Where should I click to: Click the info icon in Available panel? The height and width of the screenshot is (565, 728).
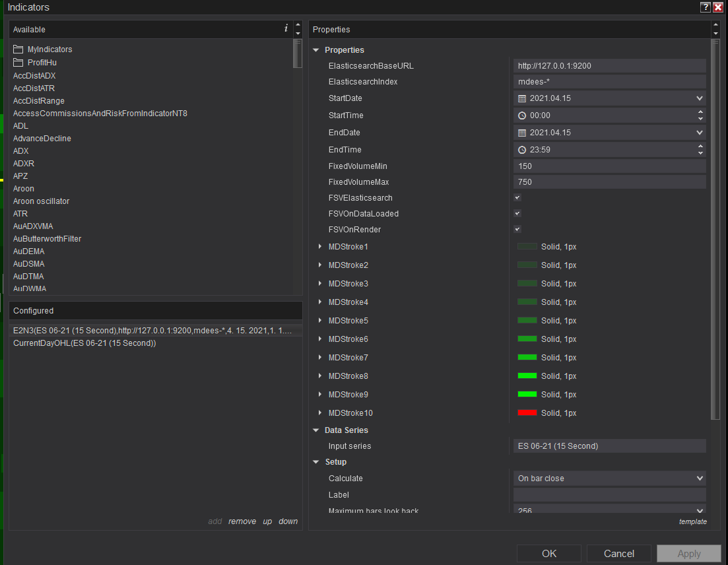(x=286, y=28)
